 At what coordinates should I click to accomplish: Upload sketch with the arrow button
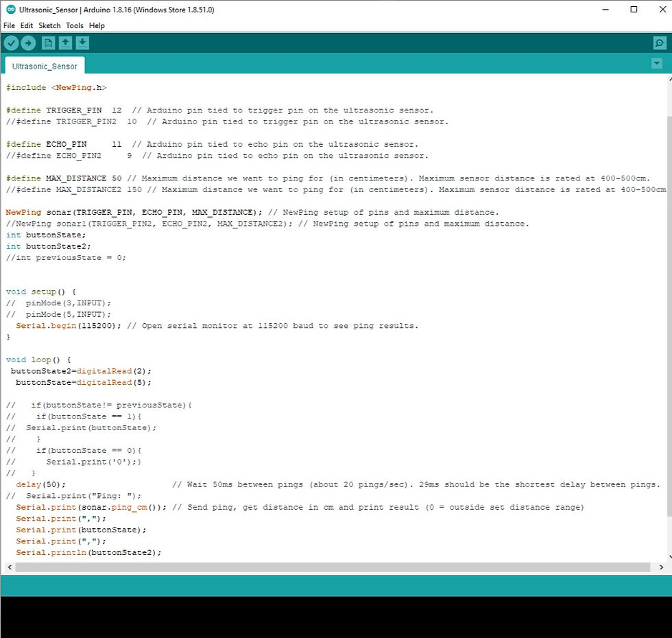click(28, 43)
